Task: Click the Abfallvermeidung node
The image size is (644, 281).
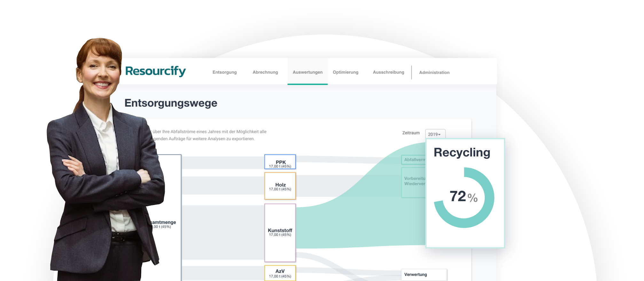Action: click(414, 160)
